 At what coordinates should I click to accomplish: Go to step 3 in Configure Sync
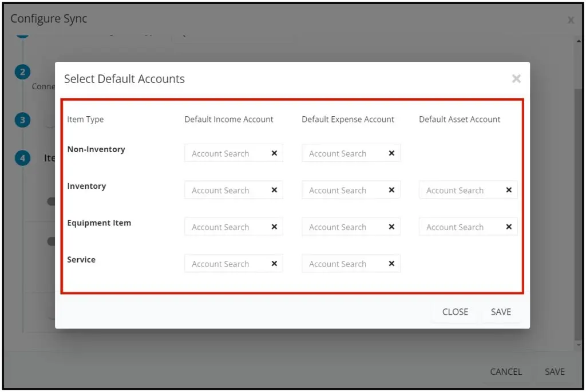22,120
